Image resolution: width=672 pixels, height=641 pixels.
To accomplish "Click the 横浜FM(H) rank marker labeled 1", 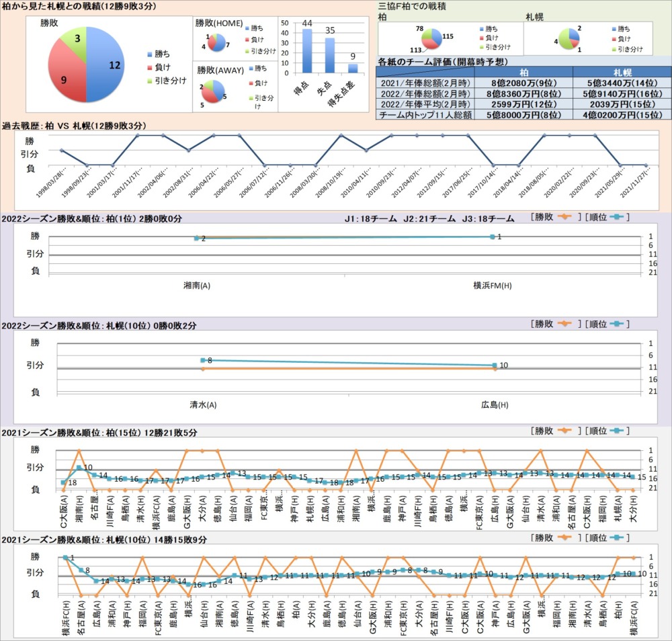I will click(493, 237).
